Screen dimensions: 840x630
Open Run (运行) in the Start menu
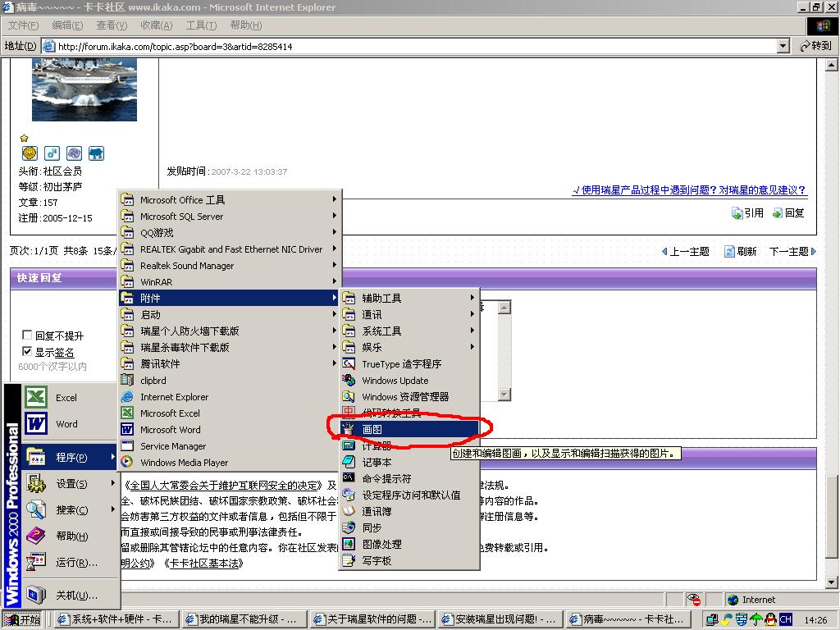click(69, 563)
